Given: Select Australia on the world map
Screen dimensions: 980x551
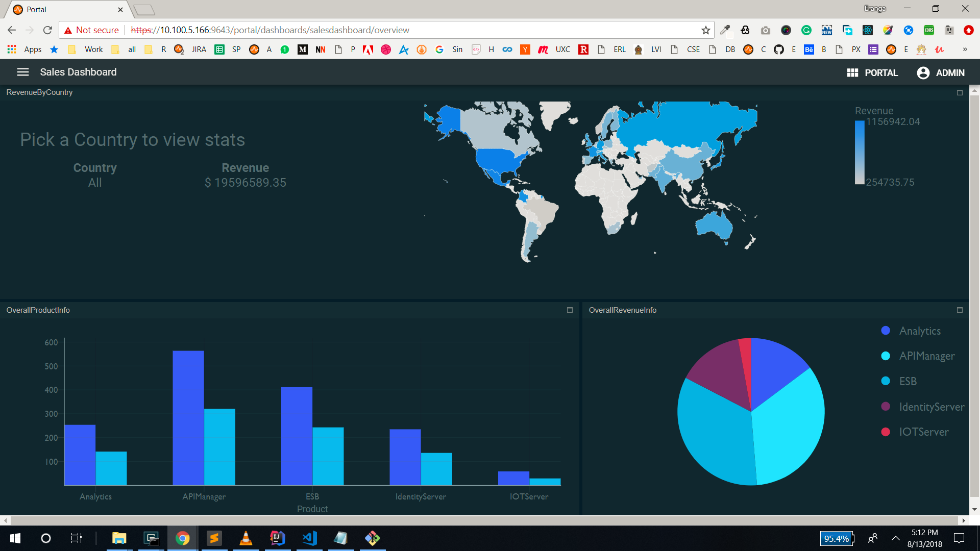Looking at the screenshot, I should [714, 224].
